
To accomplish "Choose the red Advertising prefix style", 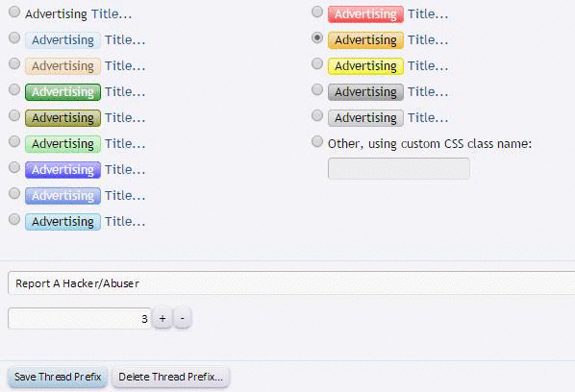I will [x=317, y=12].
